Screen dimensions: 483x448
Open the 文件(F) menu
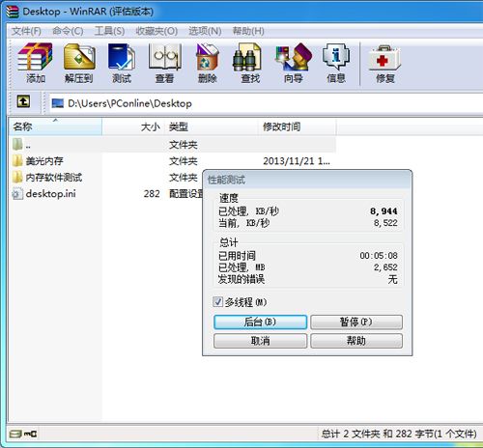[26, 31]
